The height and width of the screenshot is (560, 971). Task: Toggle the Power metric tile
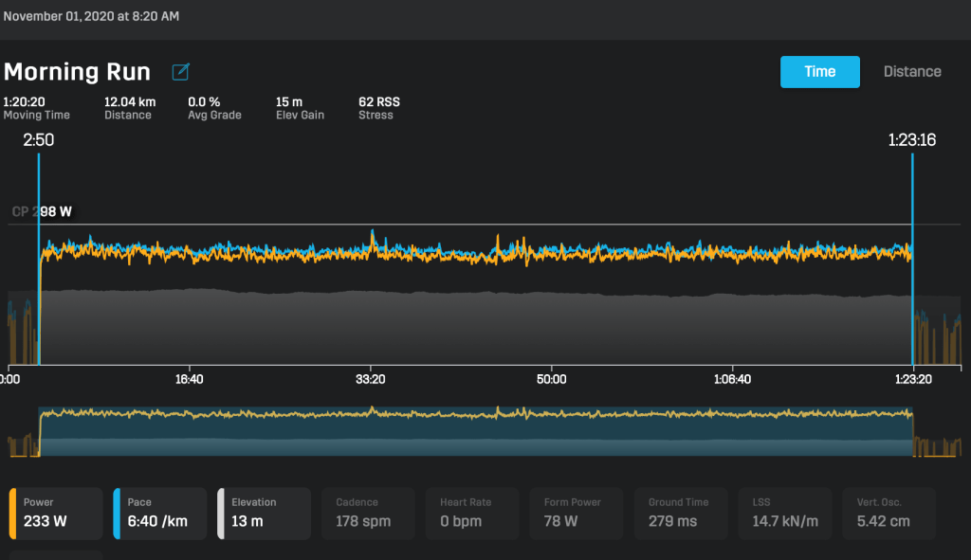pos(56,514)
